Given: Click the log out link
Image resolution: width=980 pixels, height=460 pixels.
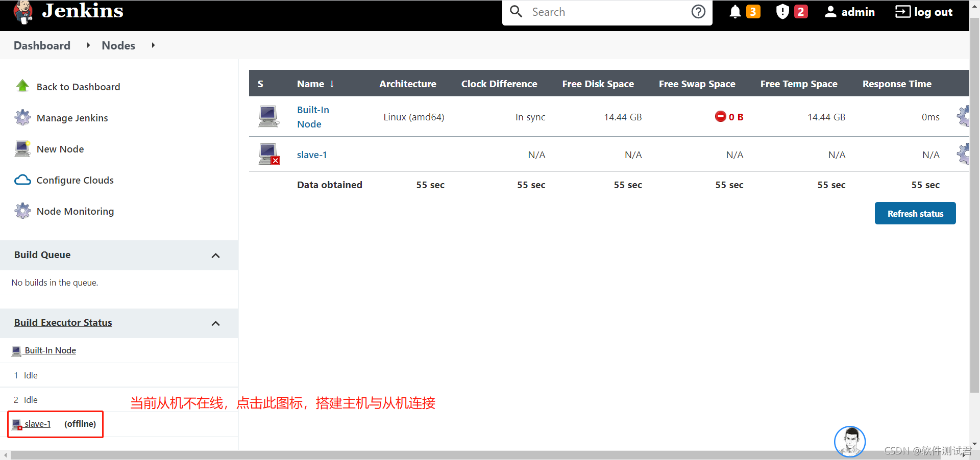Looking at the screenshot, I should point(924,12).
